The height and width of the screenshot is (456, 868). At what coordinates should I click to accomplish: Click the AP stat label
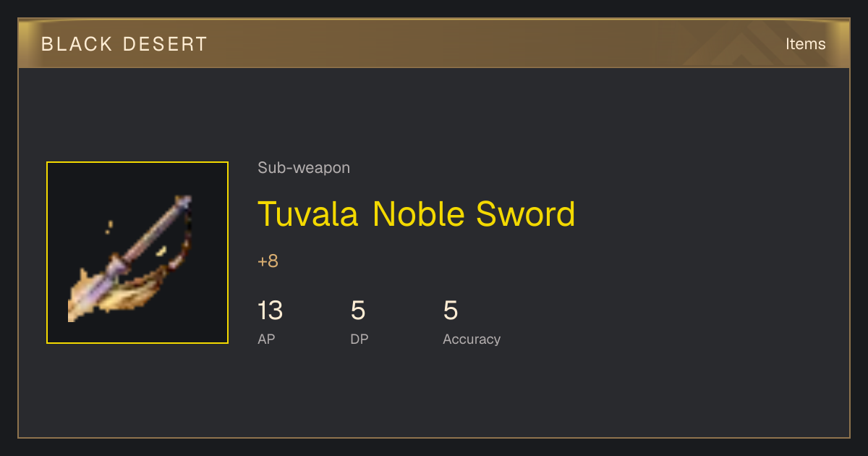point(266,339)
